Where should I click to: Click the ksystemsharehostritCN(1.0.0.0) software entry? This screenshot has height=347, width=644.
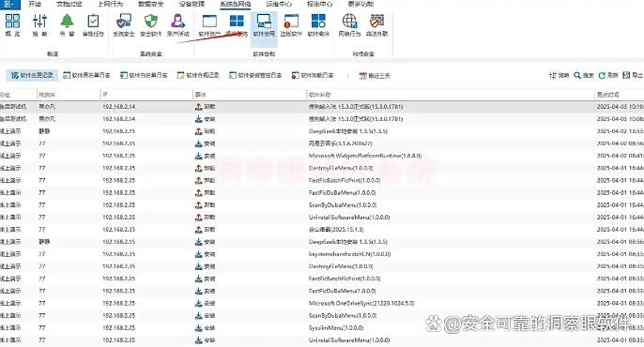[349, 254]
